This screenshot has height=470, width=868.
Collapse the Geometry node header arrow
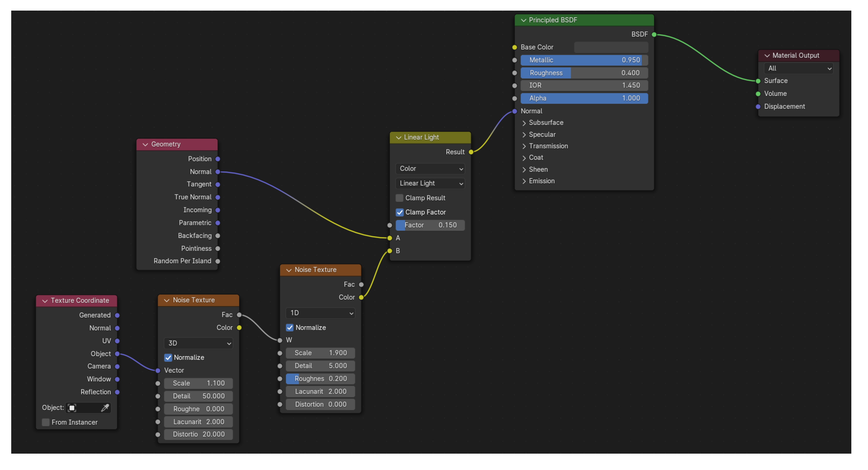[145, 145]
